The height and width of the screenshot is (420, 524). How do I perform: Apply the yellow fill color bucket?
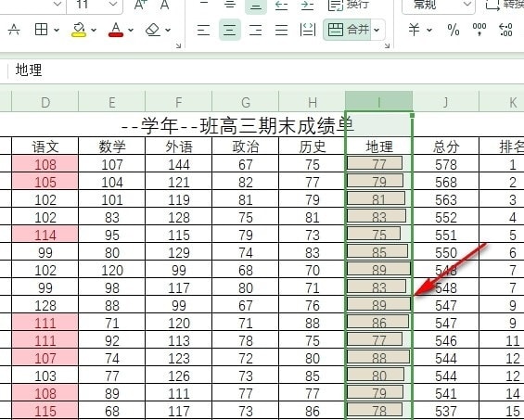(x=79, y=30)
